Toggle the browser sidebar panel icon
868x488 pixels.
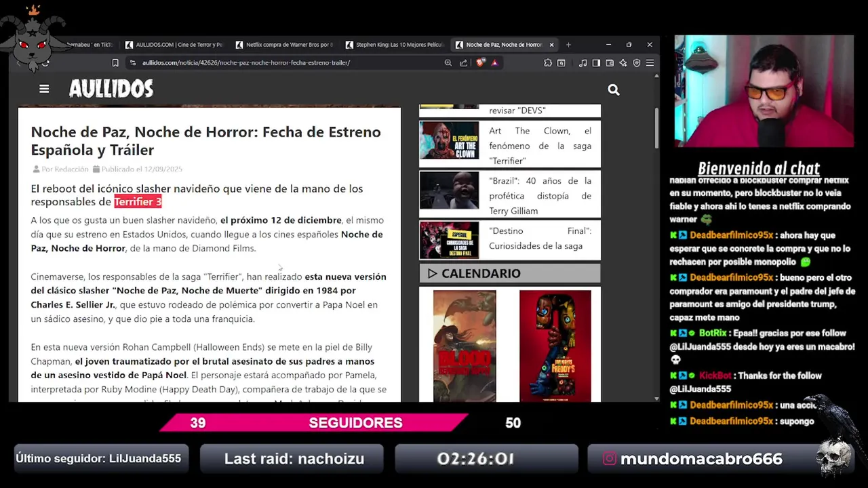(596, 63)
